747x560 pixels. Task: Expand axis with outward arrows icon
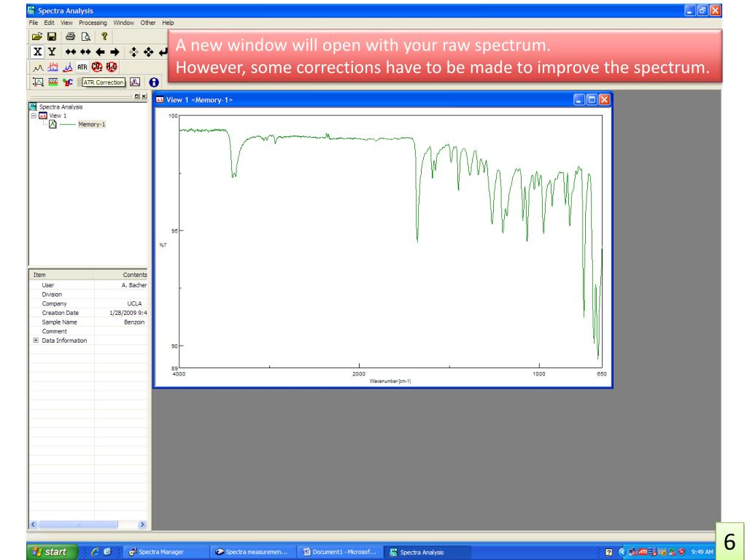click(85, 52)
